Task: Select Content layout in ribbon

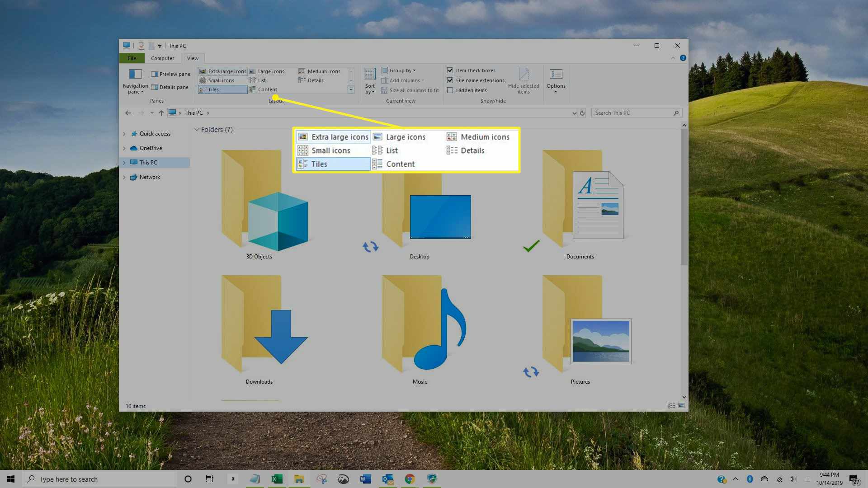Action: tap(263, 89)
